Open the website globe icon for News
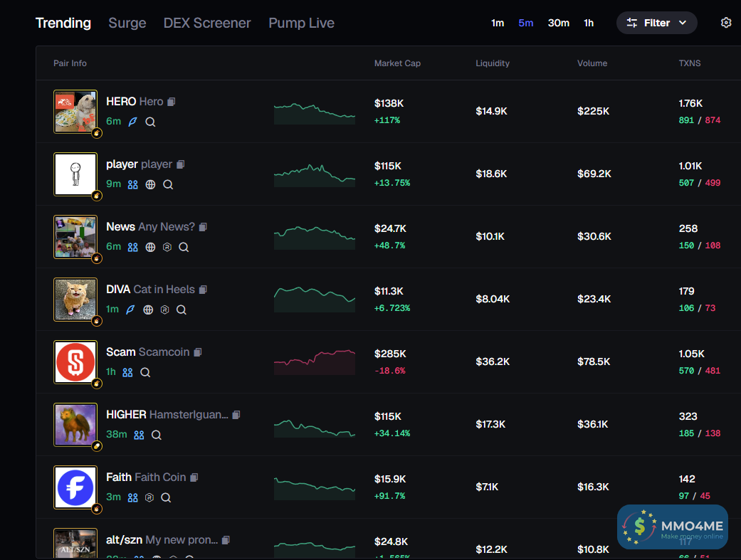 [150, 247]
